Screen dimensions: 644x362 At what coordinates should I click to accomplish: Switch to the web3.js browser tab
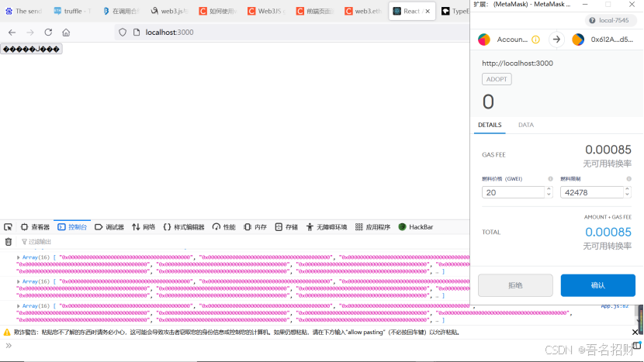tap(169, 11)
